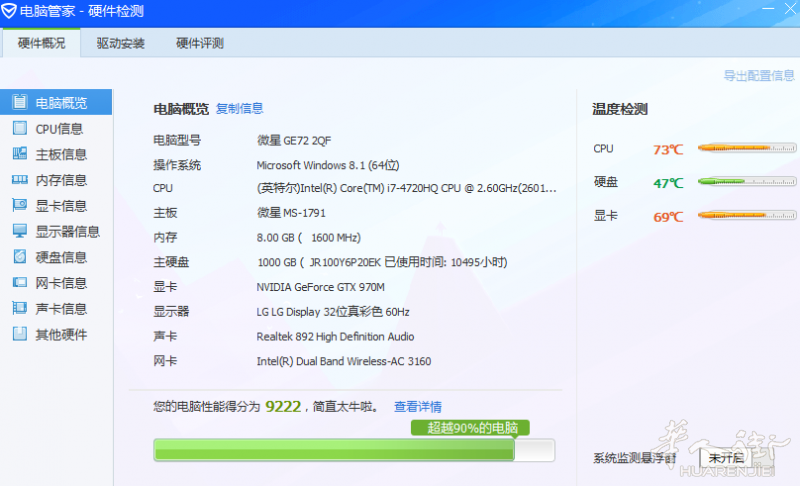Image resolution: width=800 pixels, height=486 pixels.
Task: Click the green performance score progress bar
Action: 354,450
